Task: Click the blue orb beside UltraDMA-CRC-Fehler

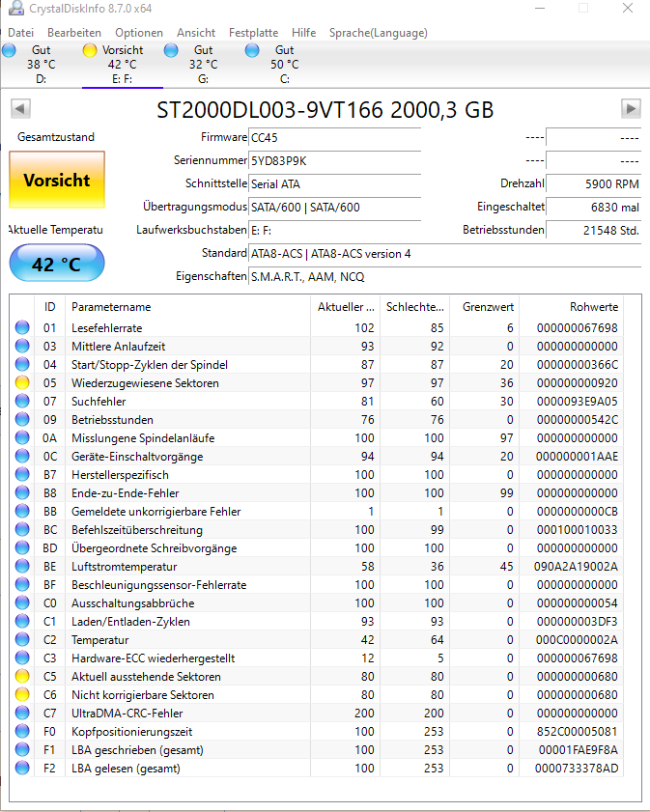Action: click(x=22, y=714)
